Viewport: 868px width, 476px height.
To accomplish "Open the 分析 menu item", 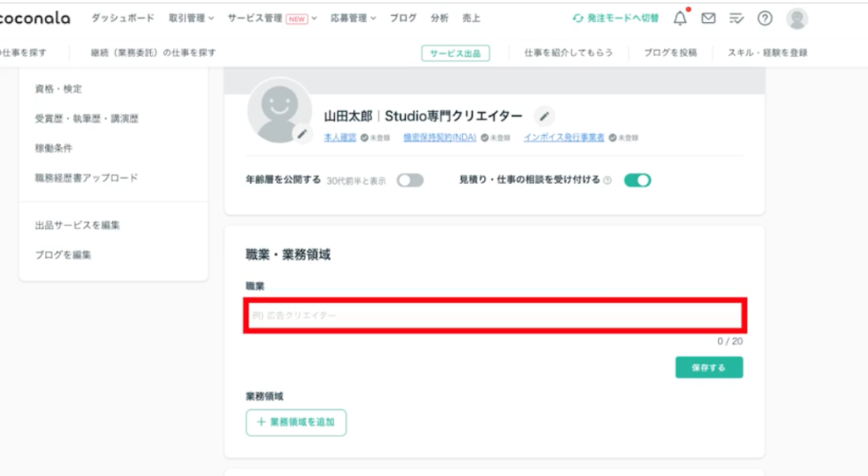I will click(x=440, y=19).
